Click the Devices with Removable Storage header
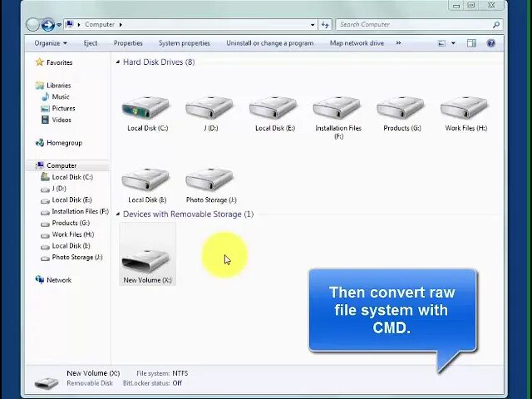Screen dimensions: 532x399 point(188,214)
